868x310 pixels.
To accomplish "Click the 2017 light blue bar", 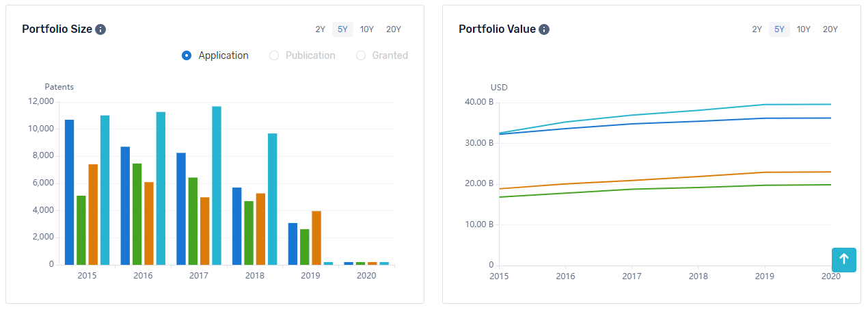I will point(217,185).
